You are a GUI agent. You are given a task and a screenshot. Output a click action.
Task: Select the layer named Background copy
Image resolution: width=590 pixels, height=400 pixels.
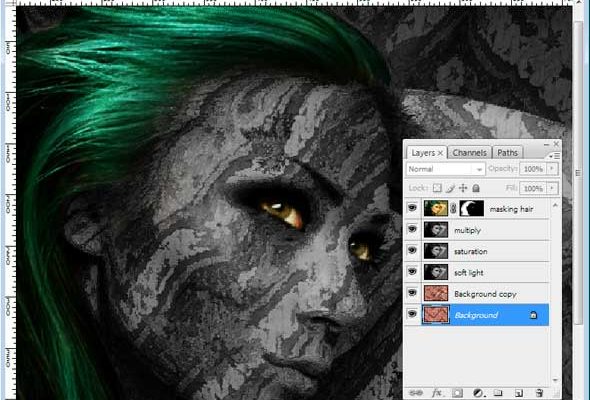(485, 294)
